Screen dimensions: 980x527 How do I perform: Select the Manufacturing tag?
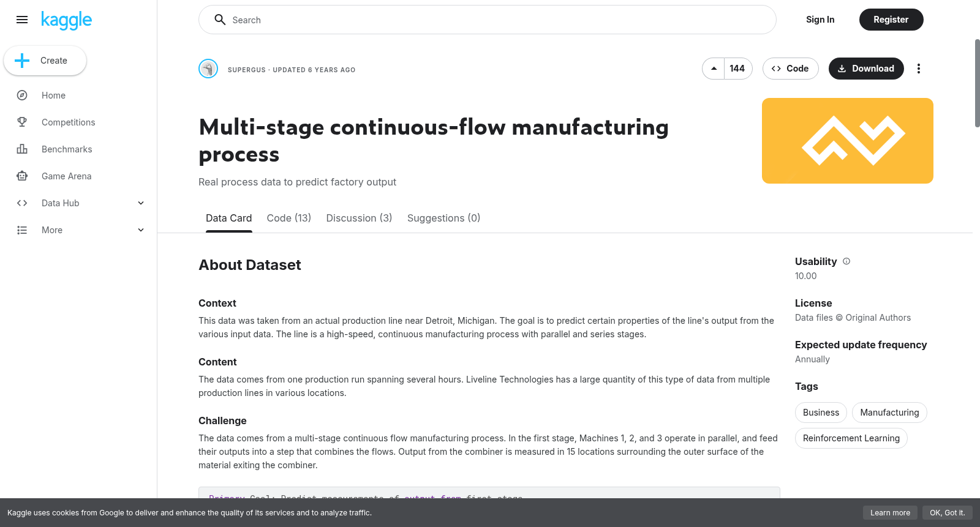[889, 413]
